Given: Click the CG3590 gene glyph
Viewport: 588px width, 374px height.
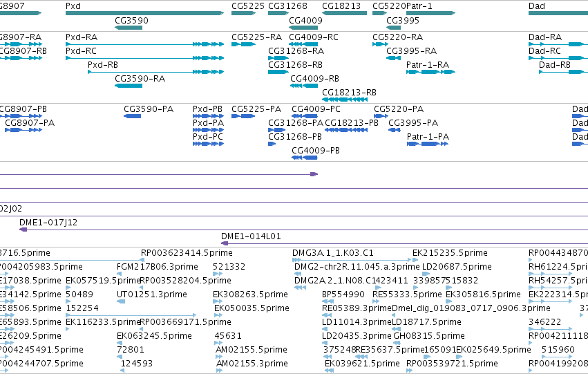Looking at the screenshot, I should 129,28.
